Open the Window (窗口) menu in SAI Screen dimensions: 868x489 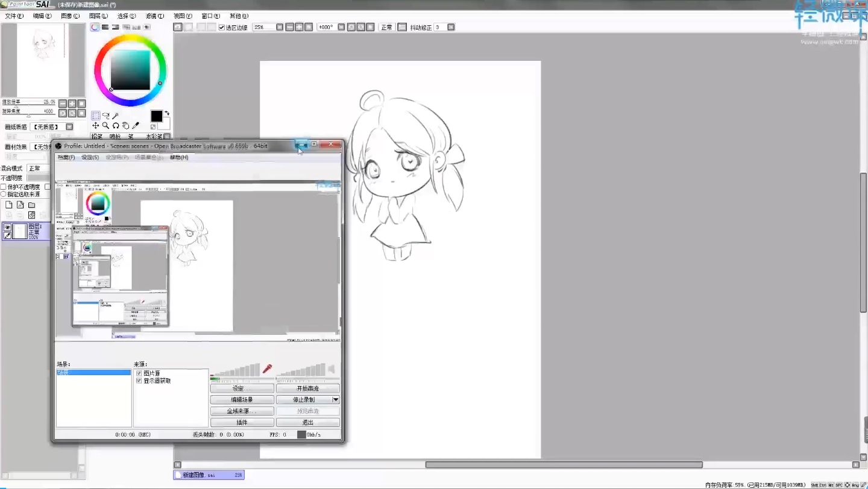point(211,16)
